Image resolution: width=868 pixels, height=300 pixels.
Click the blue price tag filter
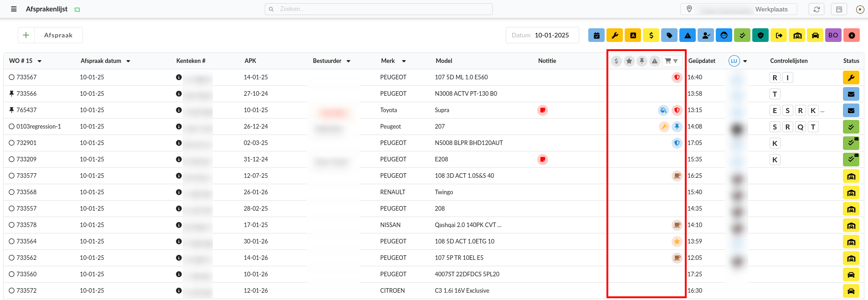point(669,35)
